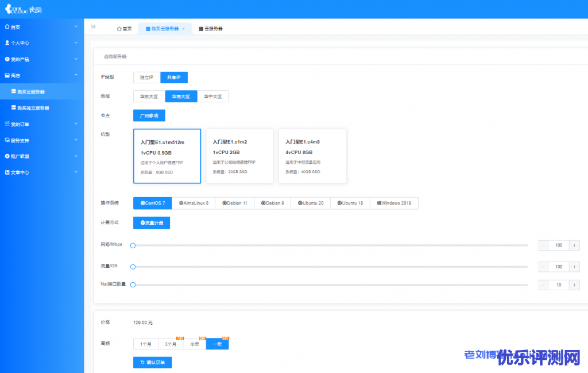
Task: Expand the 个人中心 chevron
Action: [76, 43]
